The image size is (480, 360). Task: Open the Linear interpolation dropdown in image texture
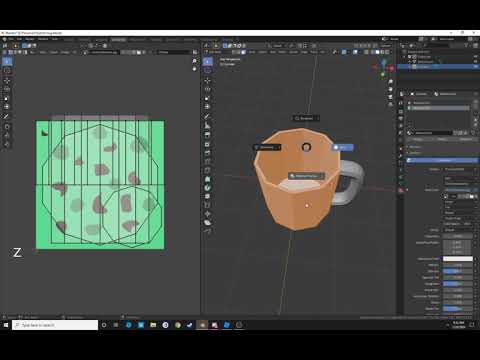pyautogui.click(x=460, y=202)
